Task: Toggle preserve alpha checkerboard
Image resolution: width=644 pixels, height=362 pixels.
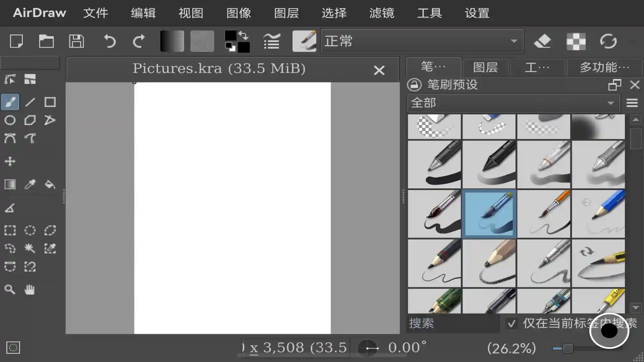Action: pyautogui.click(x=576, y=42)
